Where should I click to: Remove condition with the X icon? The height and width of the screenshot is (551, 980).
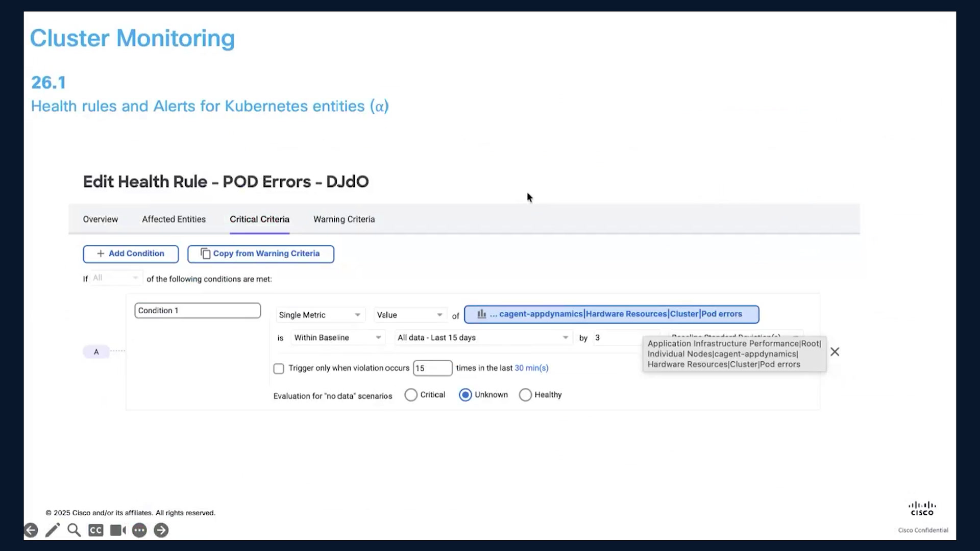coord(835,352)
